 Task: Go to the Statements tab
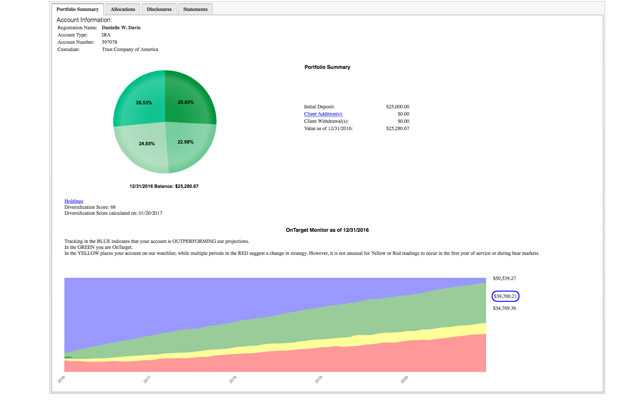(x=195, y=9)
